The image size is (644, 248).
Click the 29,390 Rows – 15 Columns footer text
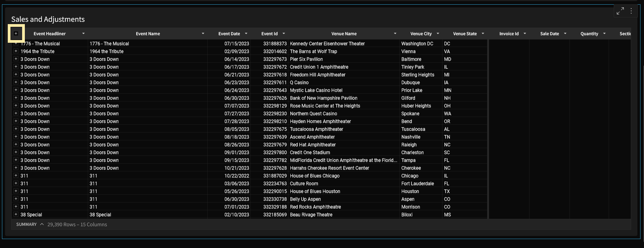coord(77,224)
